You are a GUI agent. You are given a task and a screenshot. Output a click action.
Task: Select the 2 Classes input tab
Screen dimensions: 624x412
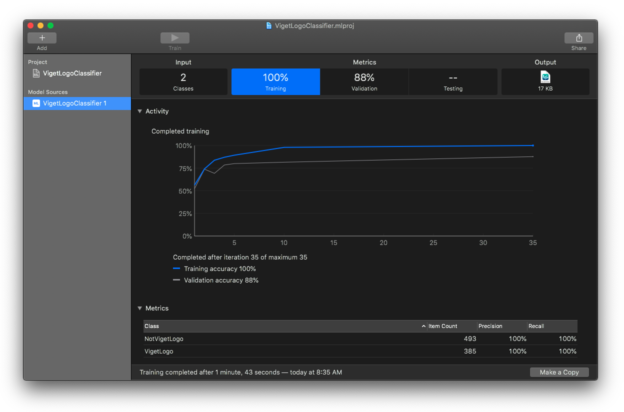pos(183,82)
